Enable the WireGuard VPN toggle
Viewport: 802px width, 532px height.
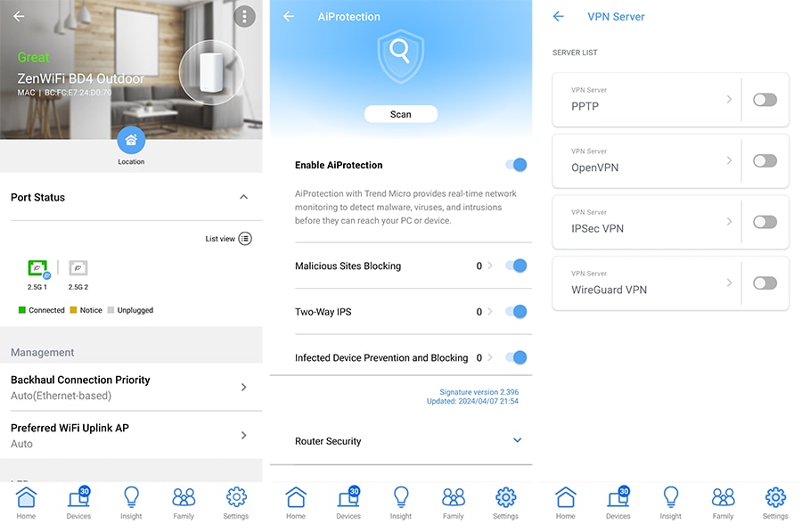point(765,283)
